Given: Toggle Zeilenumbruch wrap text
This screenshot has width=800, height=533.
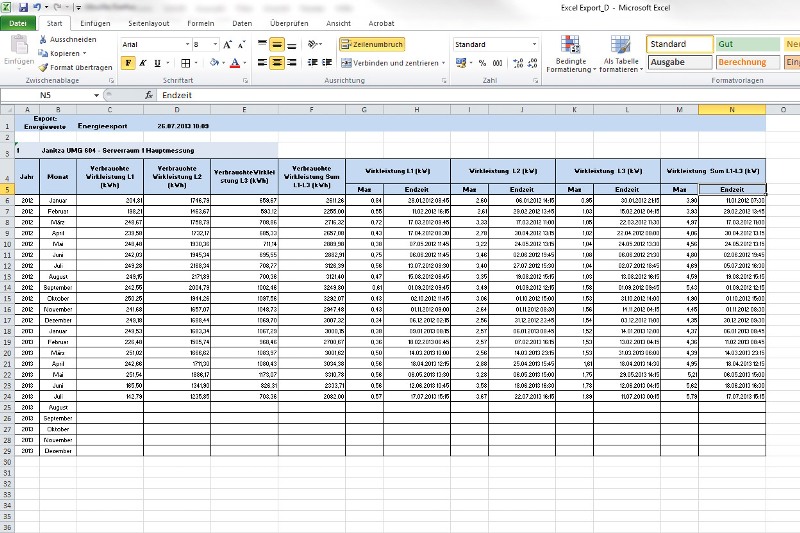Looking at the screenshot, I should coord(372,44).
